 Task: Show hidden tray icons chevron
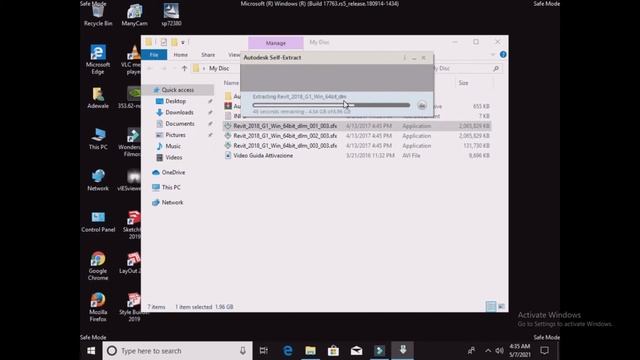click(488, 351)
